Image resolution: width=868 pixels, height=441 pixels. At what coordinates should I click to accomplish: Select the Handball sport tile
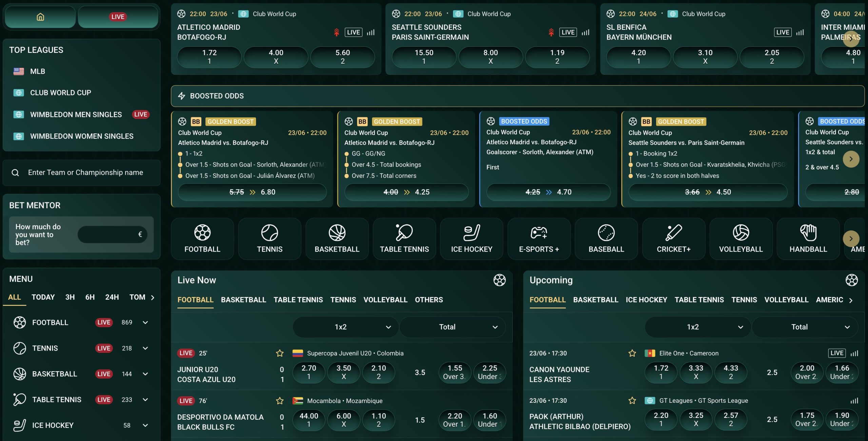coord(808,239)
